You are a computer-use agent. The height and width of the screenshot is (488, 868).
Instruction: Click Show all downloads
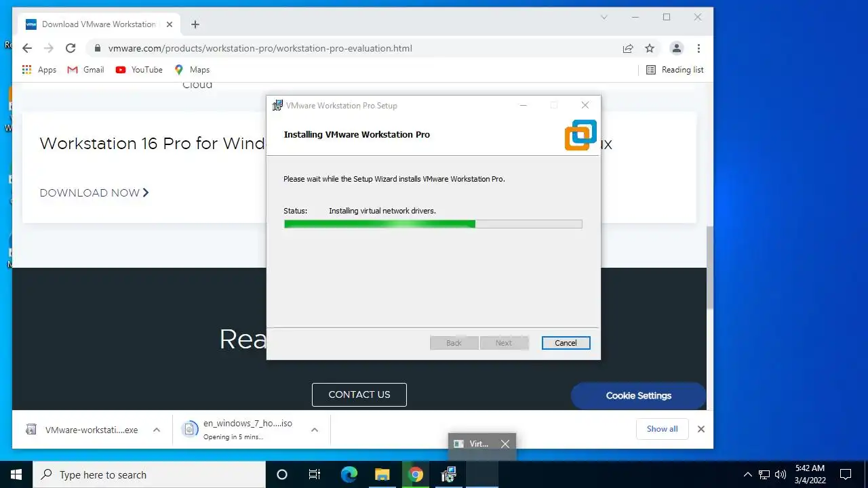(663, 429)
